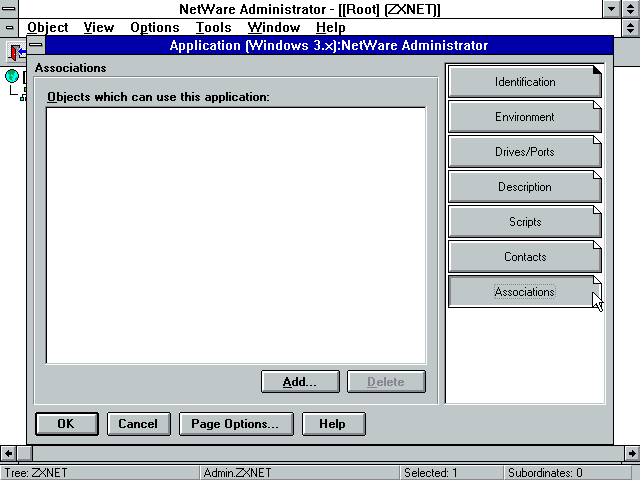This screenshot has width=640, height=480.
Task: Open the Contacts page
Action: pyautogui.click(x=524, y=257)
